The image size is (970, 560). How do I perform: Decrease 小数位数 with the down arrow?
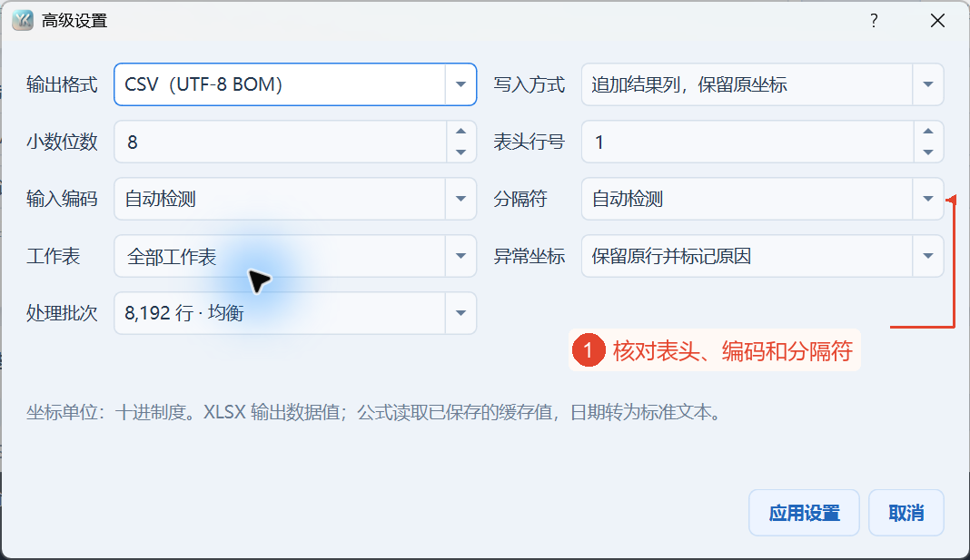coord(460,152)
